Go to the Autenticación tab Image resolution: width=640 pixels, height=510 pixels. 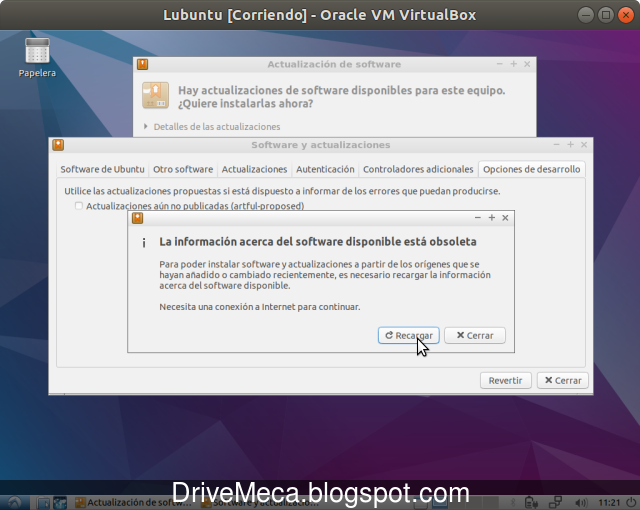coord(325,169)
